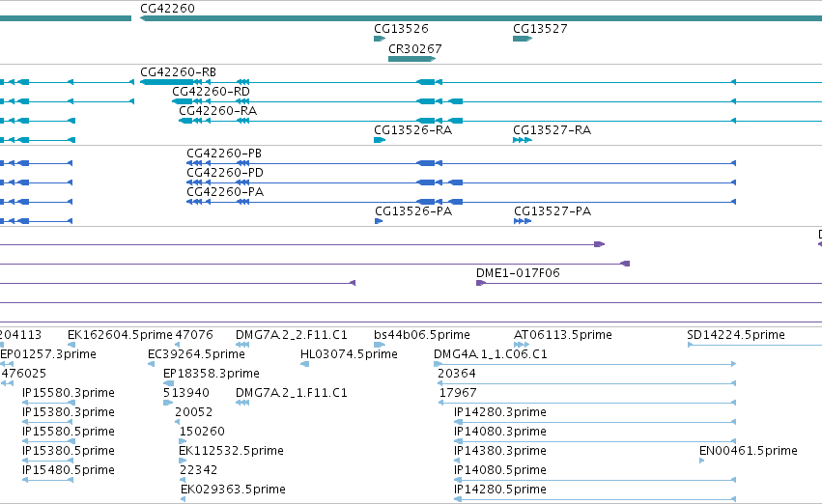Click the CG42260-RD transcript label
This screenshot has height=504, width=822.
(x=211, y=91)
